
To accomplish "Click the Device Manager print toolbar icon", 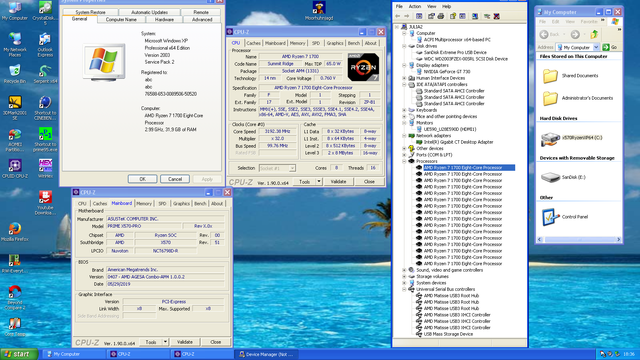I will (441, 16).
